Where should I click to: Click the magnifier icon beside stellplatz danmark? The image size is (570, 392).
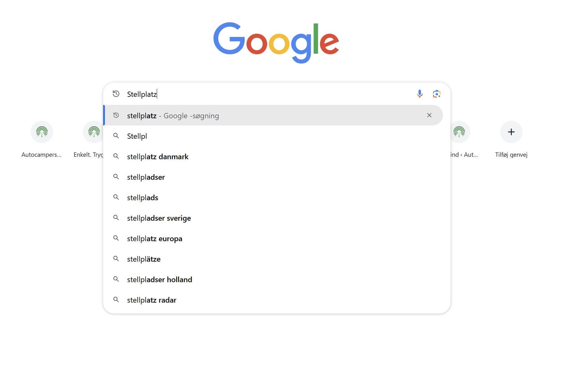tap(116, 156)
